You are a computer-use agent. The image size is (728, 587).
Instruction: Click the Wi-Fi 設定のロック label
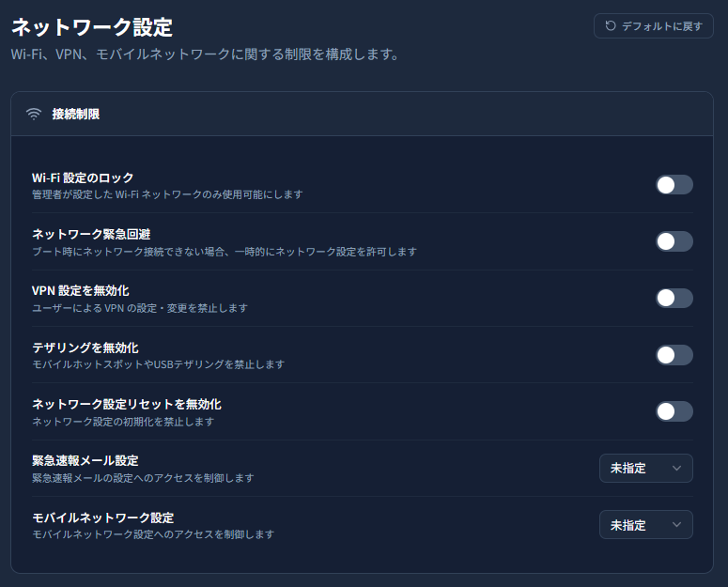(83, 178)
